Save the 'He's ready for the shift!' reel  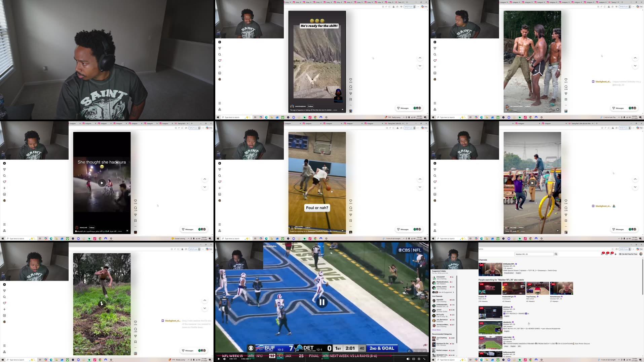[351, 99]
